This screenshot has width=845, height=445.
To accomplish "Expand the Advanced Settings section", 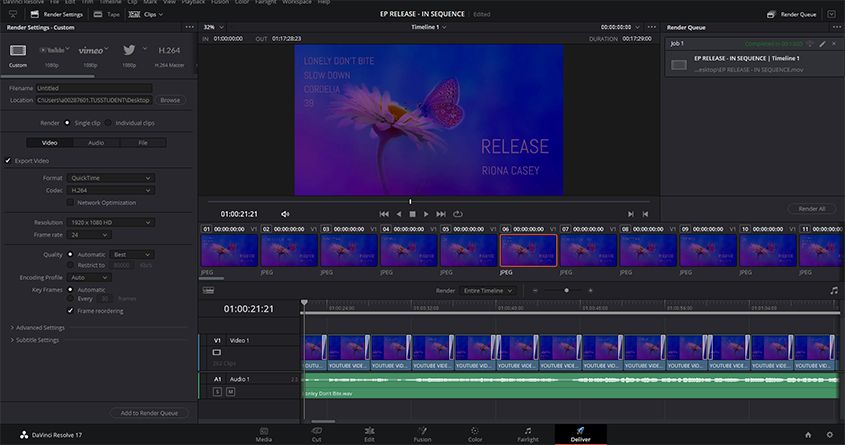I will pyautogui.click(x=40, y=327).
